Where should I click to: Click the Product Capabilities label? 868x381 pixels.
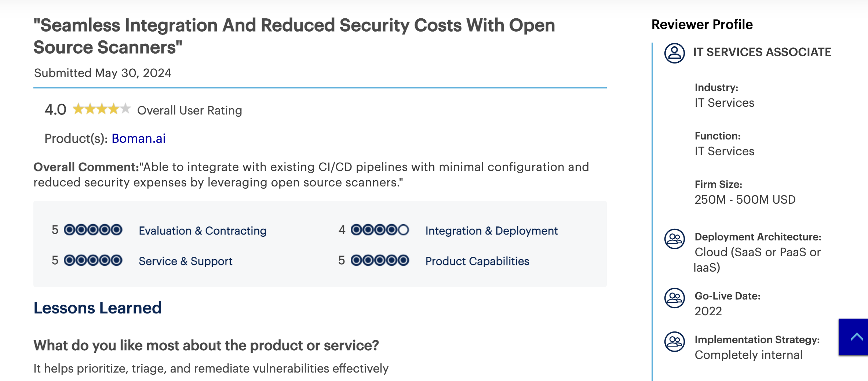coord(477,261)
